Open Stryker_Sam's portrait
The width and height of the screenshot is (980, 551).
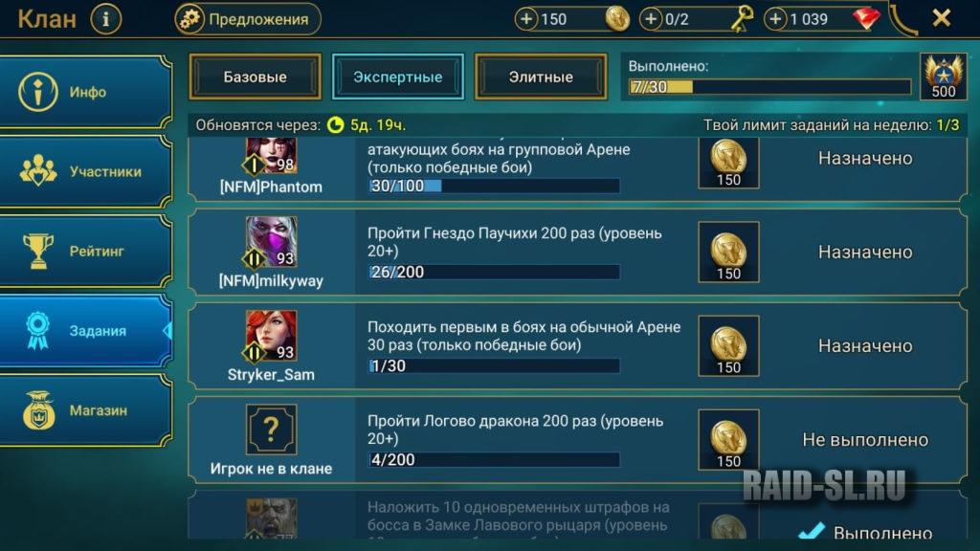tap(271, 336)
